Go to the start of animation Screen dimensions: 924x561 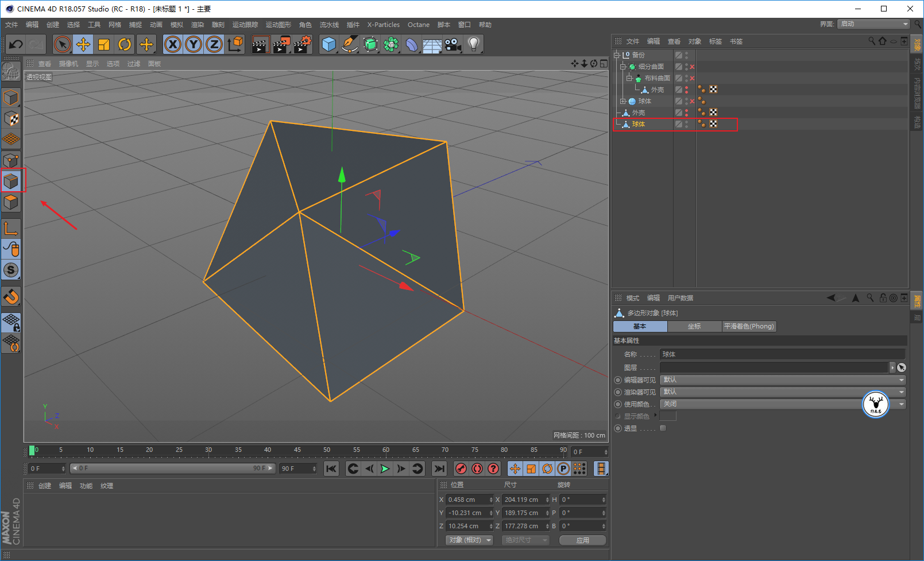tap(331, 469)
